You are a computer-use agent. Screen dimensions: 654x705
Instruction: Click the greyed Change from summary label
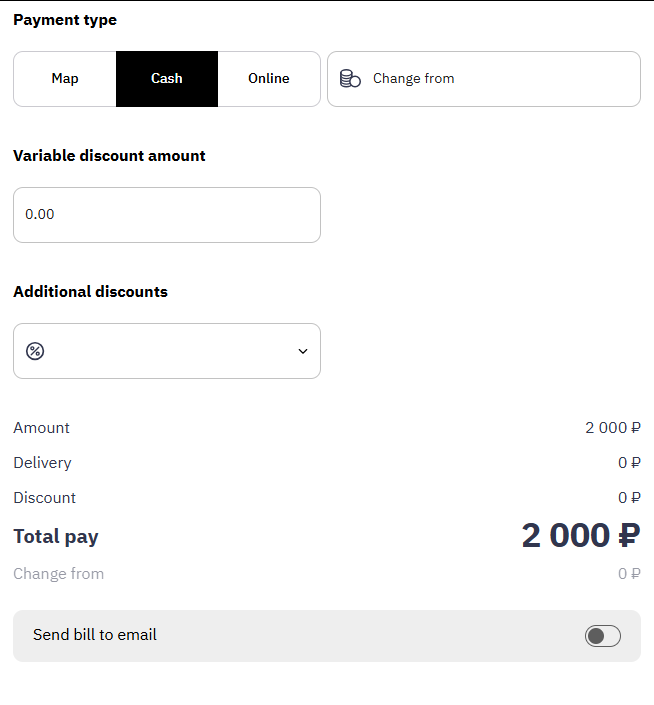58,574
